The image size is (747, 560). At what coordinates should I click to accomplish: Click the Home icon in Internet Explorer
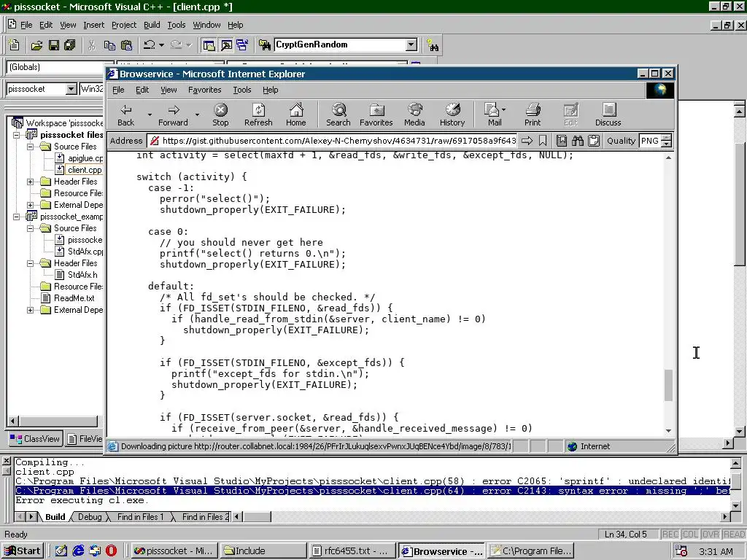click(x=296, y=114)
